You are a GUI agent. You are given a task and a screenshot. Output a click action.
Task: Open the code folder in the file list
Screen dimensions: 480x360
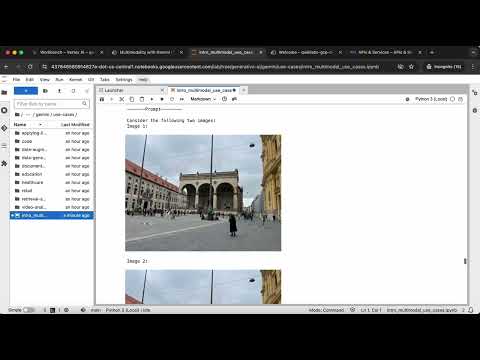pyautogui.click(x=52, y=141)
